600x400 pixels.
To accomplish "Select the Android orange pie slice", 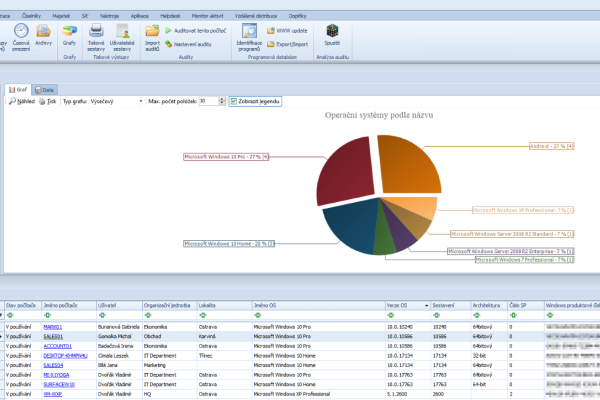I will tap(408, 167).
